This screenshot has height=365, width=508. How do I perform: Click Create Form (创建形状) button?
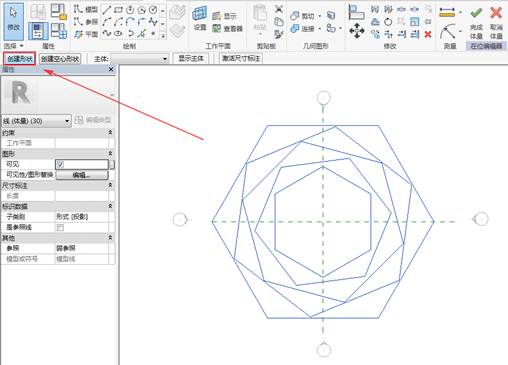pos(20,59)
